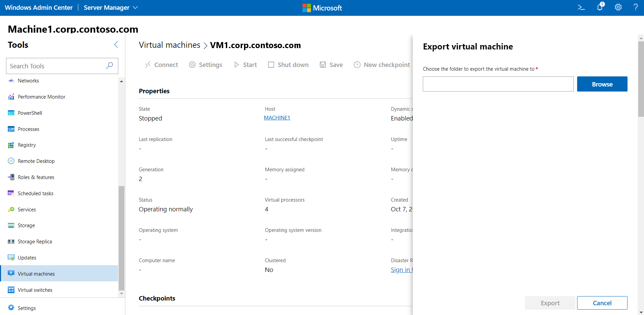Open Storage Replica from the tools list
This screenshot has width=644, height=315.
click(x=35, y=242)
